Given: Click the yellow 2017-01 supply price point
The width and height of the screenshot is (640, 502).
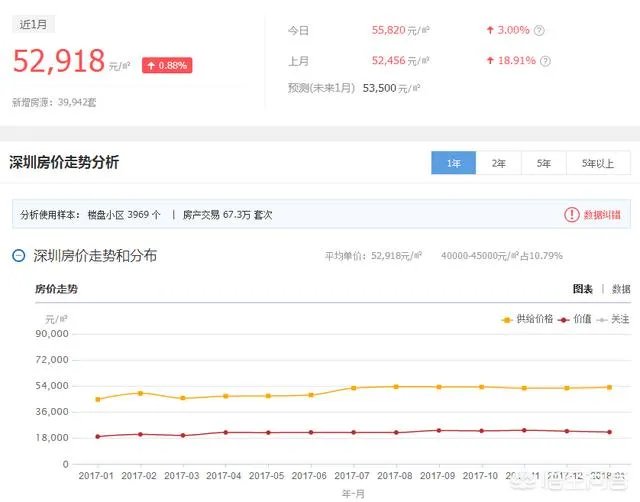Looking at the screenshot, I should (x=98, y=399).
